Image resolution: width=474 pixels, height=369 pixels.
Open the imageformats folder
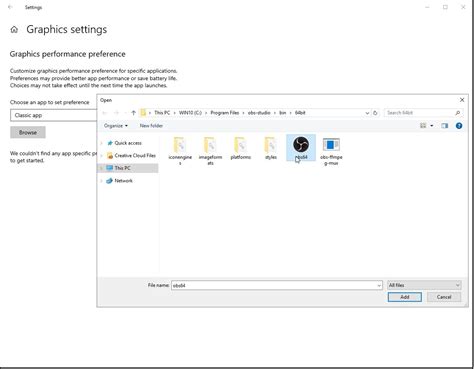click(210, 152)
